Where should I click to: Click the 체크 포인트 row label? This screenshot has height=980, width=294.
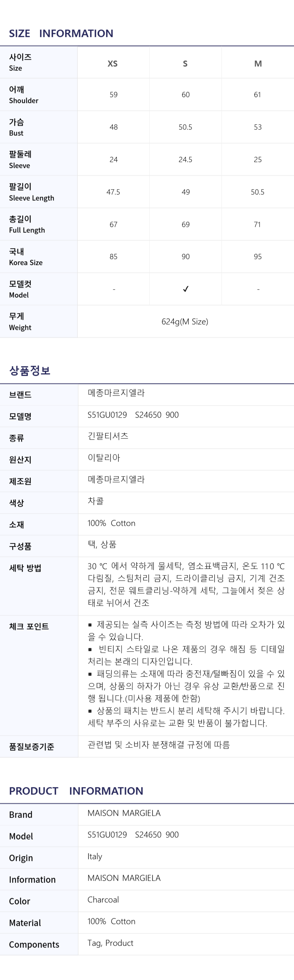coord(29,626)
